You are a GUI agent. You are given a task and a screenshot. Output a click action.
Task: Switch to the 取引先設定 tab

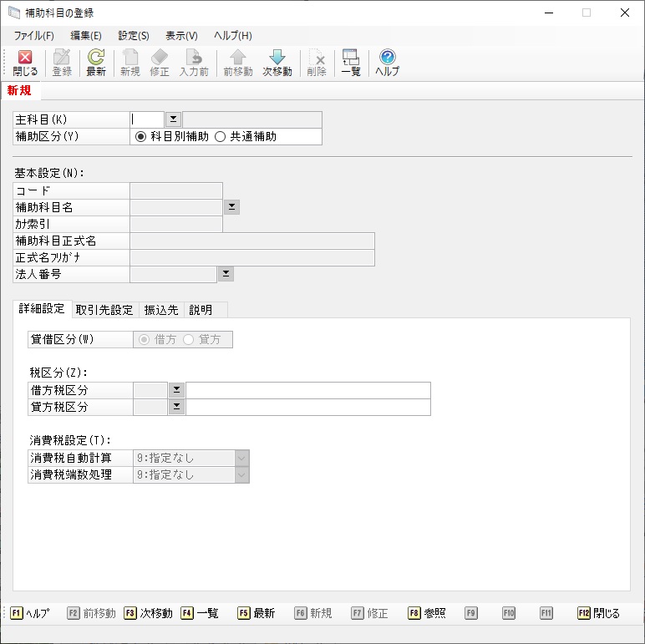pyautogui.click(x=104, y=310)
